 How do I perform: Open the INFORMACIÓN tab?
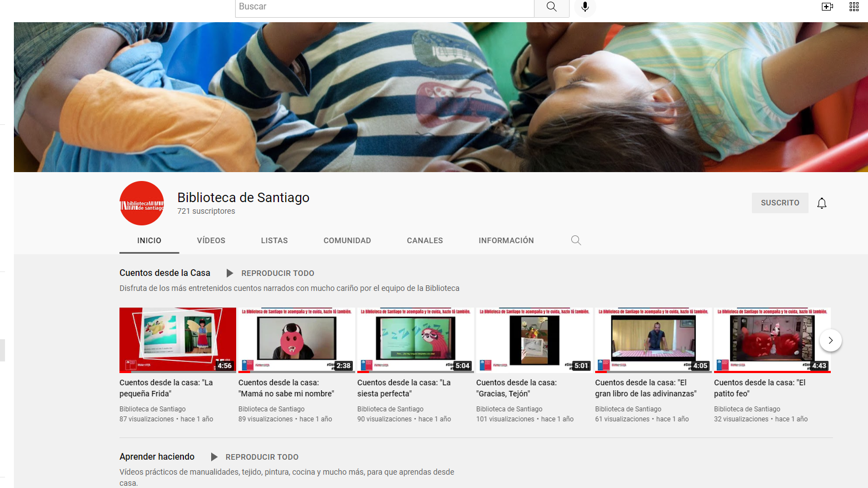point(506,240)
